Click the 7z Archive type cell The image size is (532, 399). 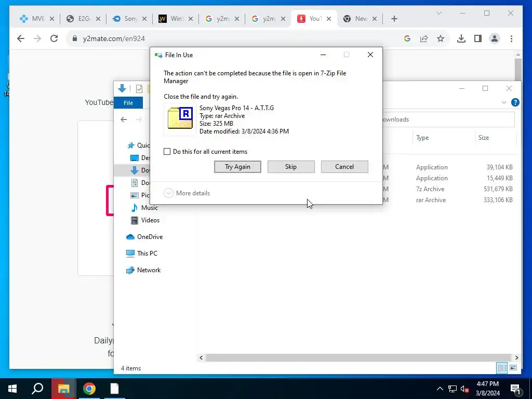[x=430, y=189]
